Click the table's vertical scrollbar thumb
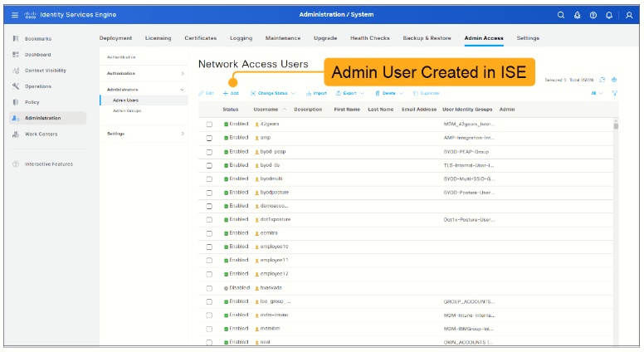644x352 pixels. [616, 125]
